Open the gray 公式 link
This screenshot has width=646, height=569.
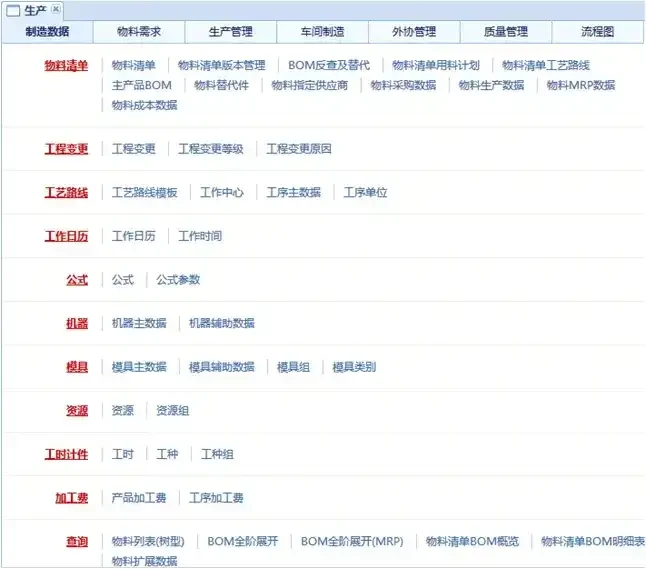point(123,280)
